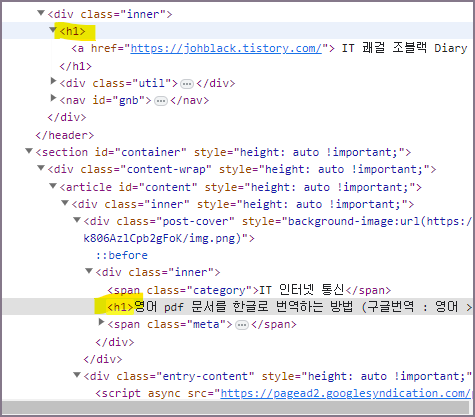Select the span class="category" row
The width and height of the screenshot is (475, 417).
249,290
